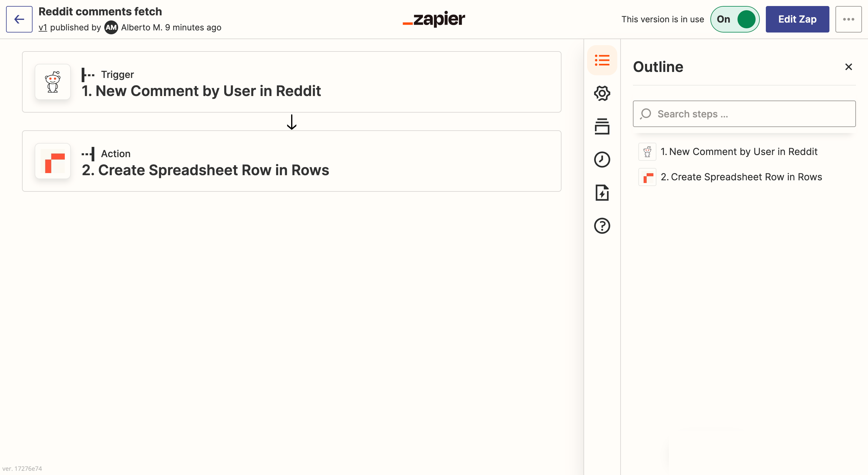This screenshot has height=475, width=868.
Task: Select the Reddit trigger step icon
Action: point(52,82)
